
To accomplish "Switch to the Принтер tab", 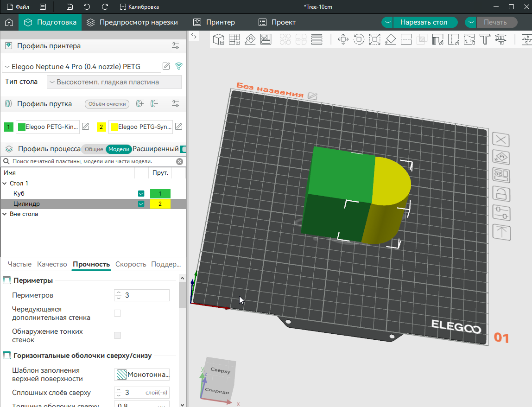I will [214, 22].
